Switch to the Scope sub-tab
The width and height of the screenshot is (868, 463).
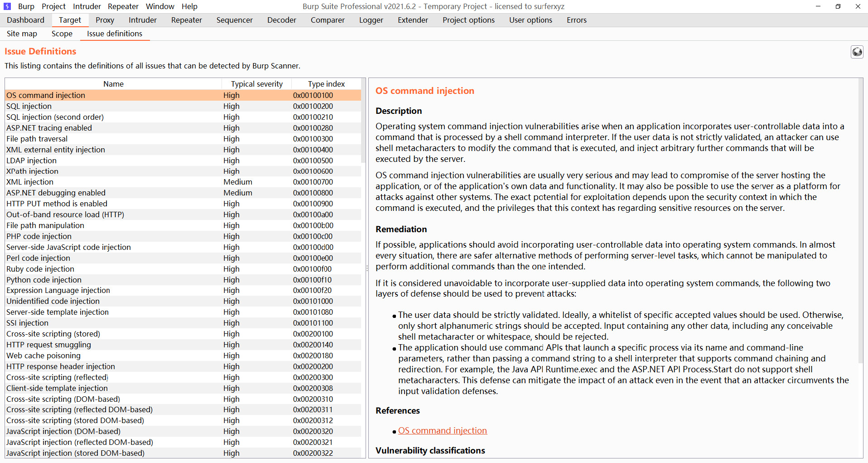pos(62,34)
